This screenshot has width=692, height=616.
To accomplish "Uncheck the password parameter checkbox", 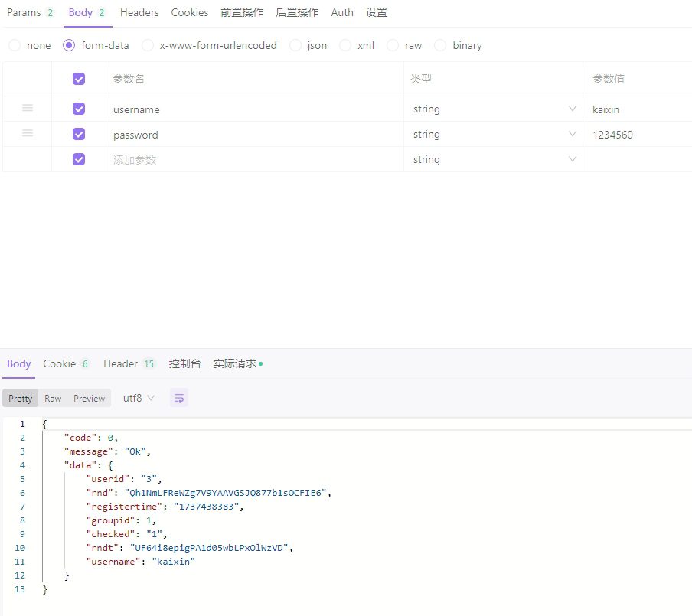I will pyautogui.click(x=78, y=134).
